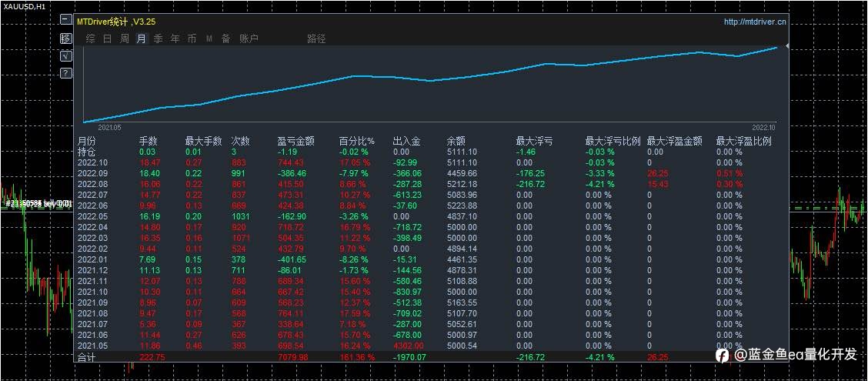Viewport: 868px width, 381px height.
Task: Click the 月份 column header
Action: click(x=87, y=141)
